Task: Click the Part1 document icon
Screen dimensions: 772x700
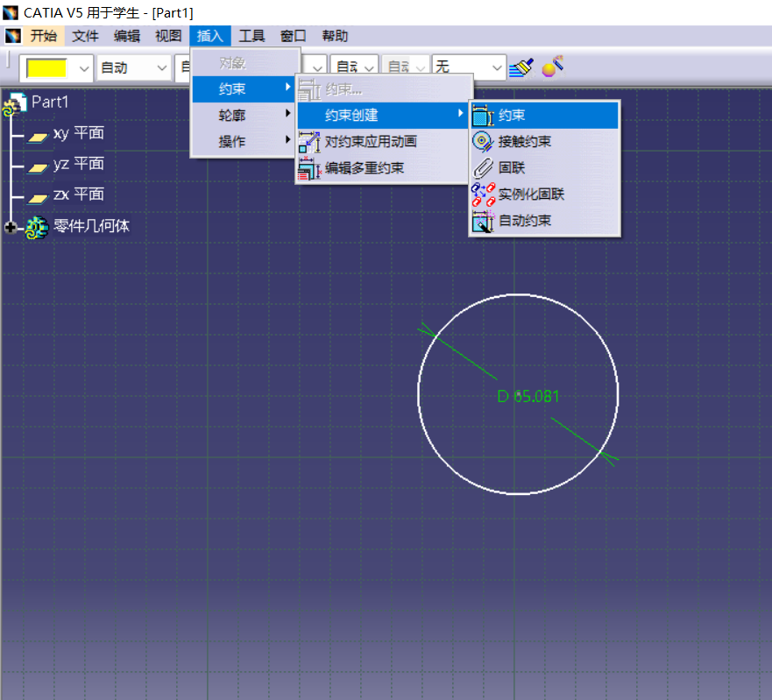Action: click(15, 104)
